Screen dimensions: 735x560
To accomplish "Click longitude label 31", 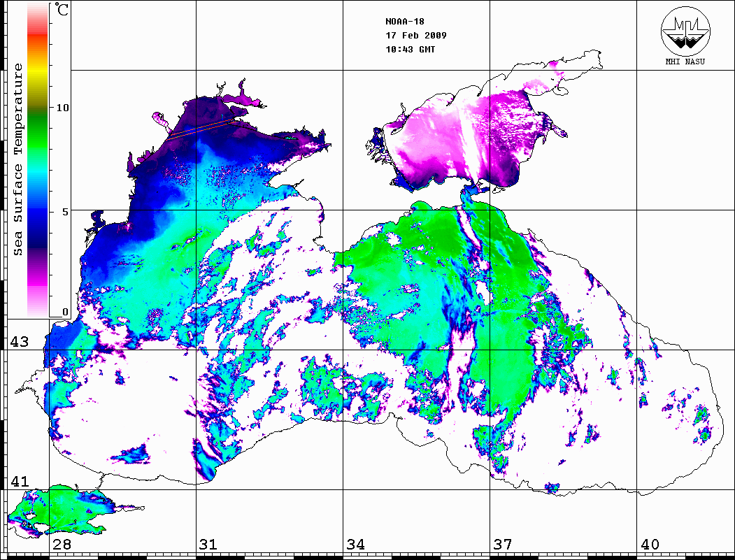I will point(208,545).
